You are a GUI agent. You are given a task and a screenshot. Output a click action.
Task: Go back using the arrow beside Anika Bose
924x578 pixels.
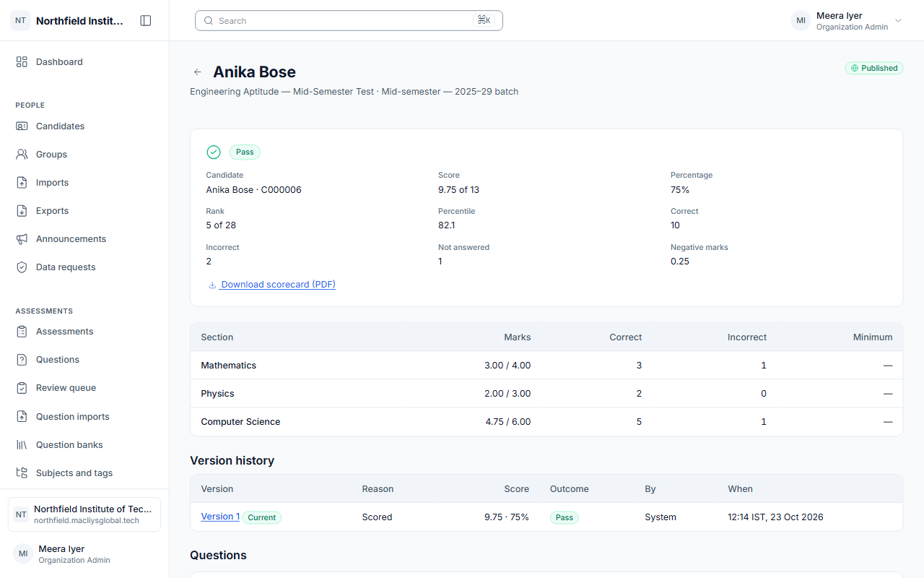click(x=198, y=72)
